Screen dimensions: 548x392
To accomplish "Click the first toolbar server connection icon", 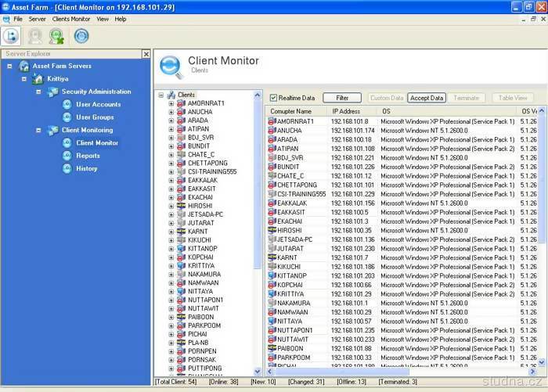I will [x=11, y=36].
